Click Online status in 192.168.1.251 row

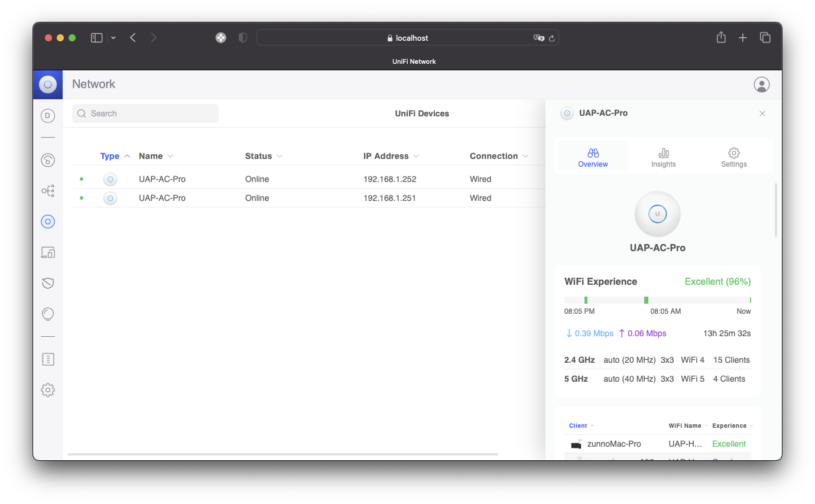point(257,198)
